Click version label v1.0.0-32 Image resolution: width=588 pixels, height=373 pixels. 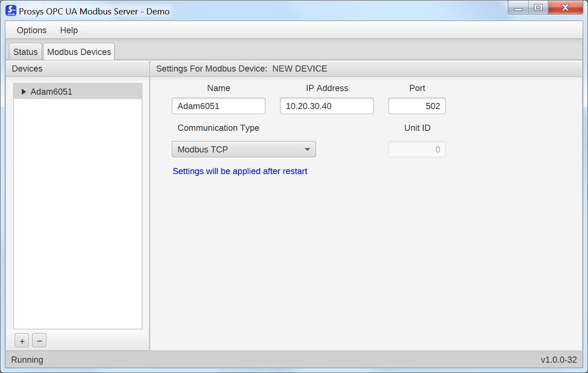559,360
